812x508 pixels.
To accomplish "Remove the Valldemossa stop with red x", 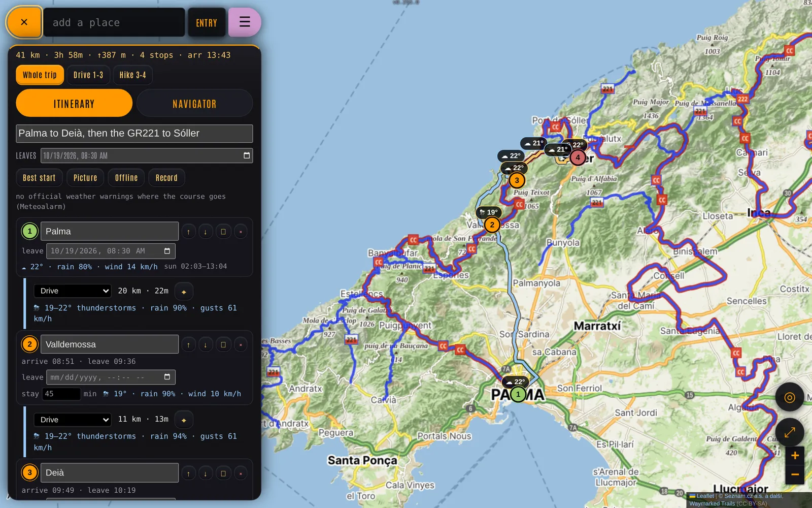I will coord(241,345).
